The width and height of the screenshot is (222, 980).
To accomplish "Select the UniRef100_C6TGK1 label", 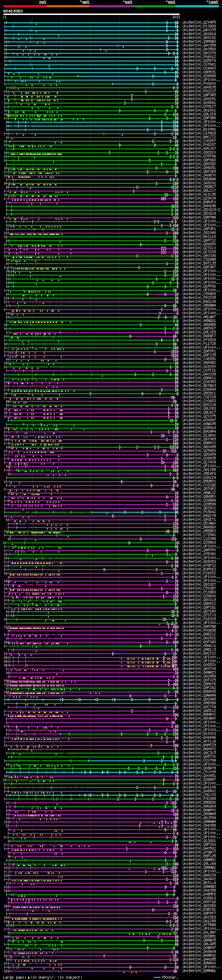I will [199, 64].
